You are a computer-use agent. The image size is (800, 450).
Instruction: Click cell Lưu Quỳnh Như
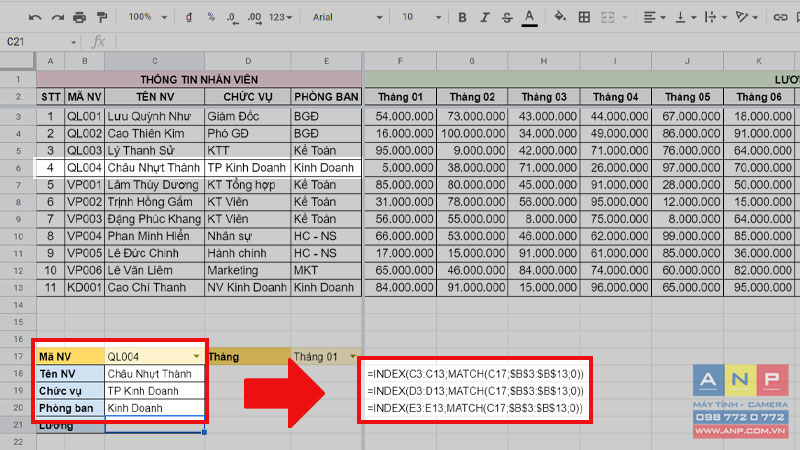pos(155,116)
